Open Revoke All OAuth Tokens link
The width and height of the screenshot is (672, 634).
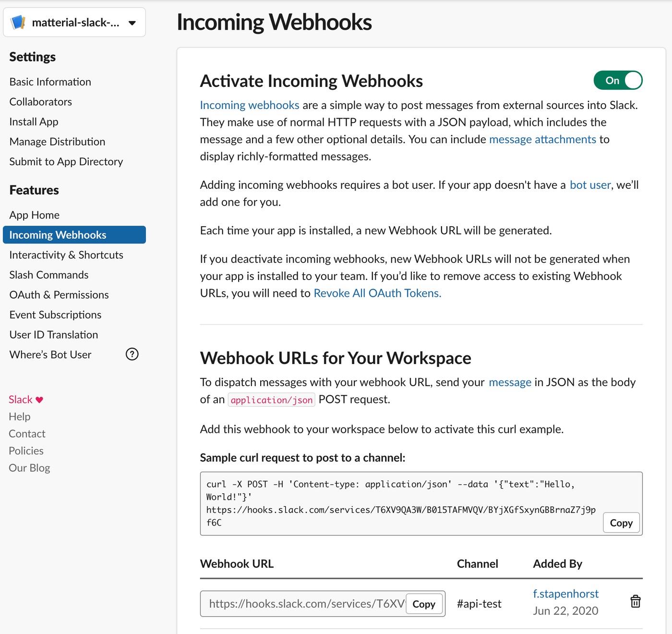(x=377, y=293)
